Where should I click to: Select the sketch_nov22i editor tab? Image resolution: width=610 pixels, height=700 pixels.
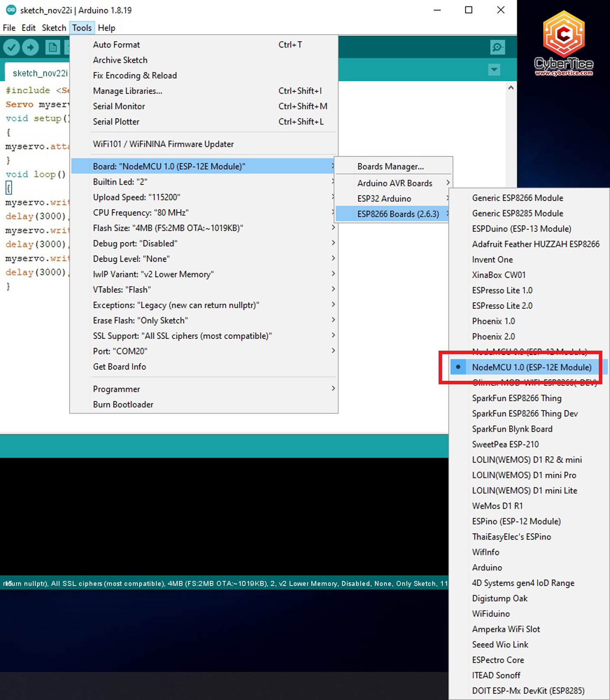pos(39,73)
